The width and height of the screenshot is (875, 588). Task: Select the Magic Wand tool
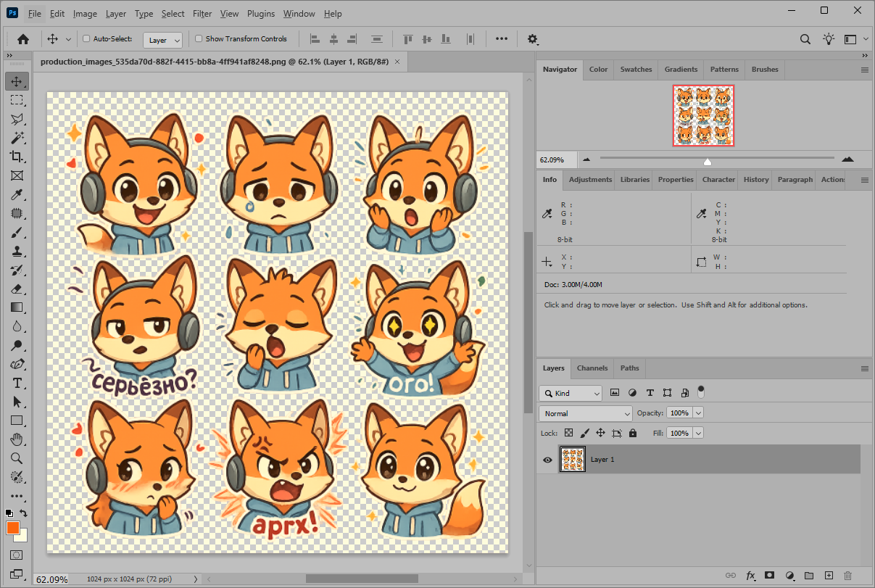[17, 138]
